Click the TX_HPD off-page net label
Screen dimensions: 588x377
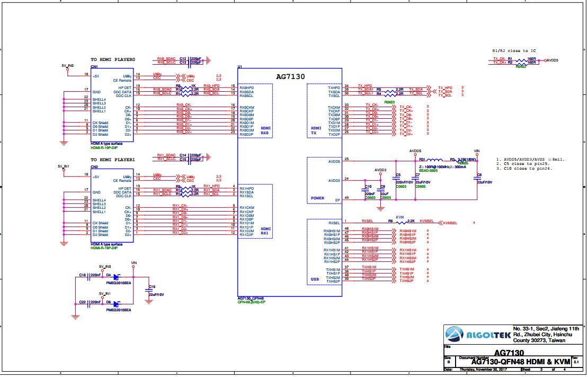pos(445,87)
